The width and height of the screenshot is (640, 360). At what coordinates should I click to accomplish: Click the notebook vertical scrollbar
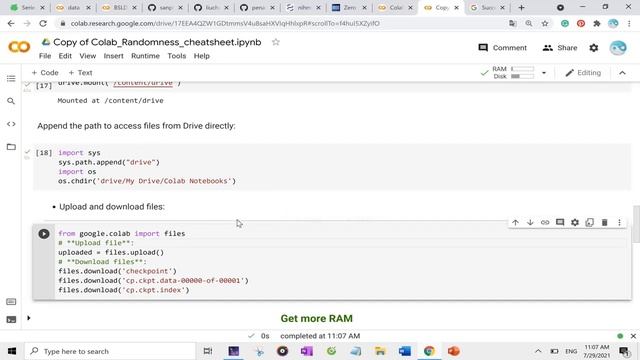tap(636, 224)
